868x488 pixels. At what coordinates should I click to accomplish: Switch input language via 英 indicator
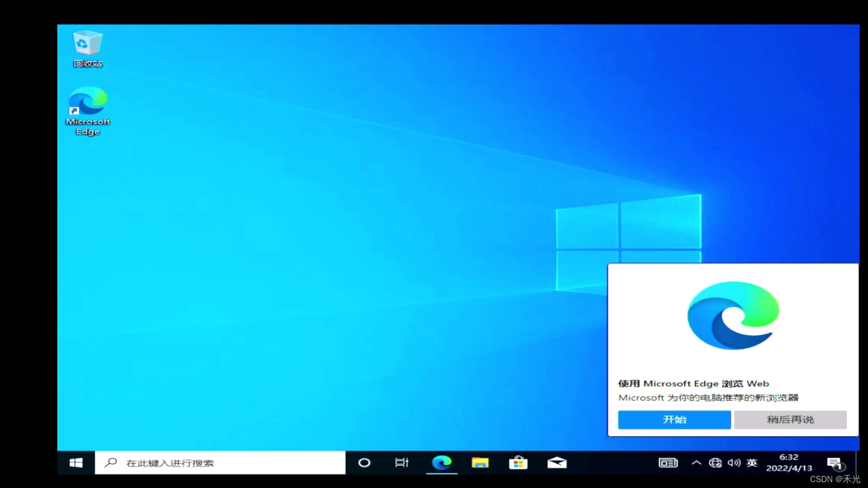(x=752, y=463)
